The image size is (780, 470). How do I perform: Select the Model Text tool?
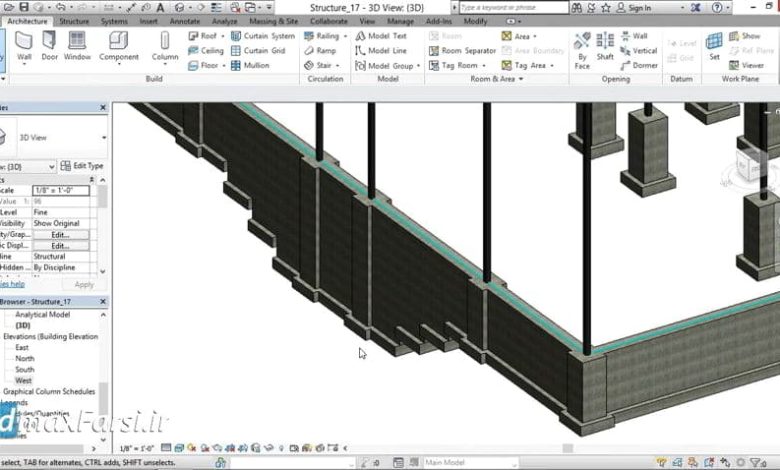point(381,36)
